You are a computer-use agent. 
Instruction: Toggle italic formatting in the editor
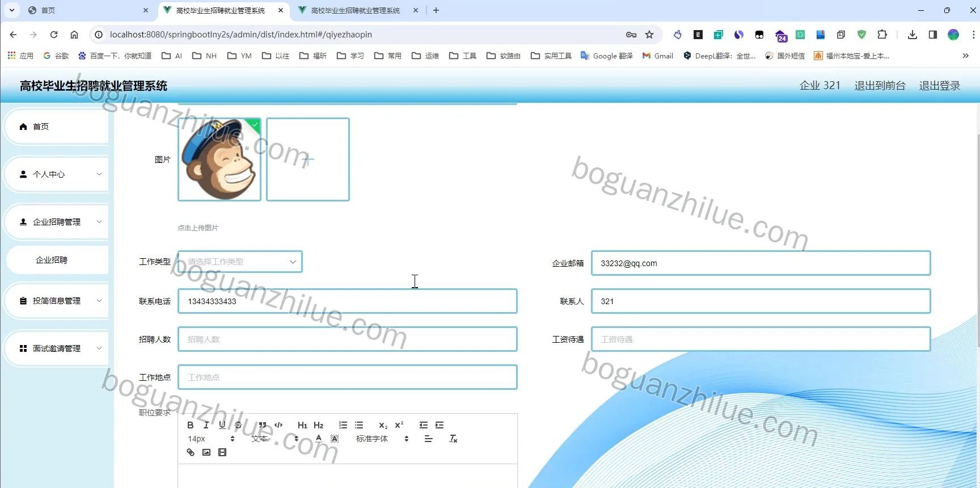point(206,425)
